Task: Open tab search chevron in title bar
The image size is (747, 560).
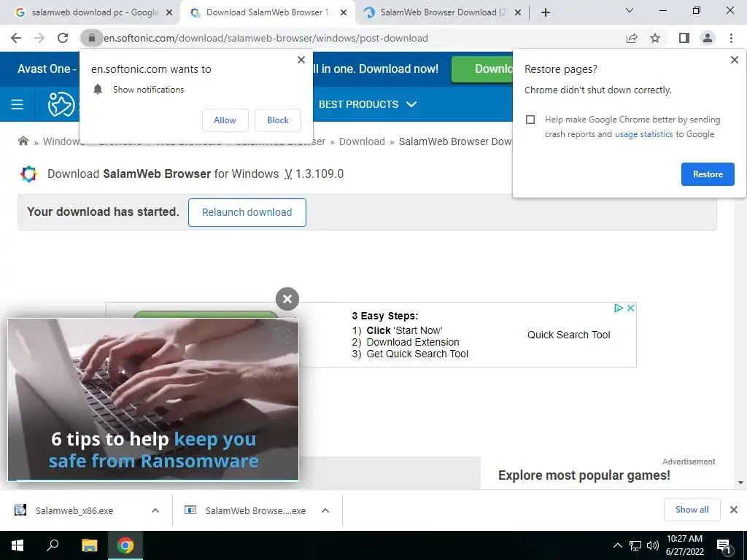Action: pos(630,10)
